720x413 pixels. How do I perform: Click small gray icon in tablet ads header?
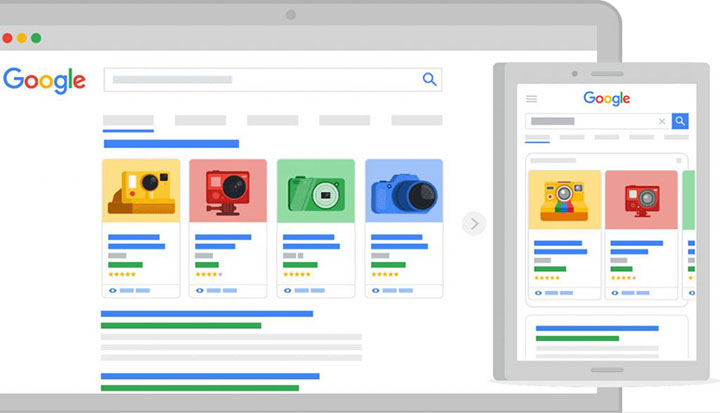click(679, 160)
